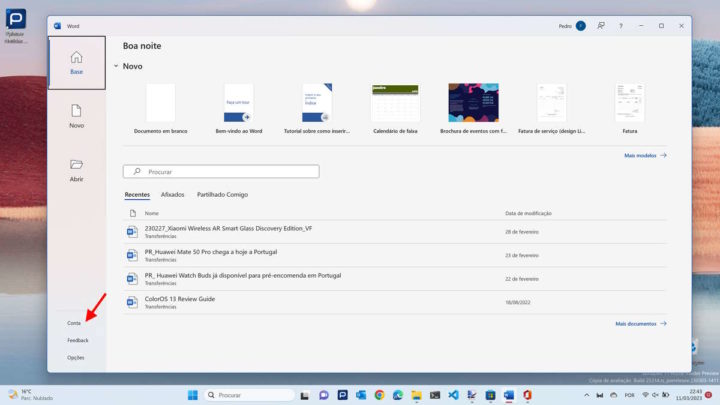The image size is (720, 405).
Task: Click Word icon beside ColorOS 13 document
Action: 132,302
